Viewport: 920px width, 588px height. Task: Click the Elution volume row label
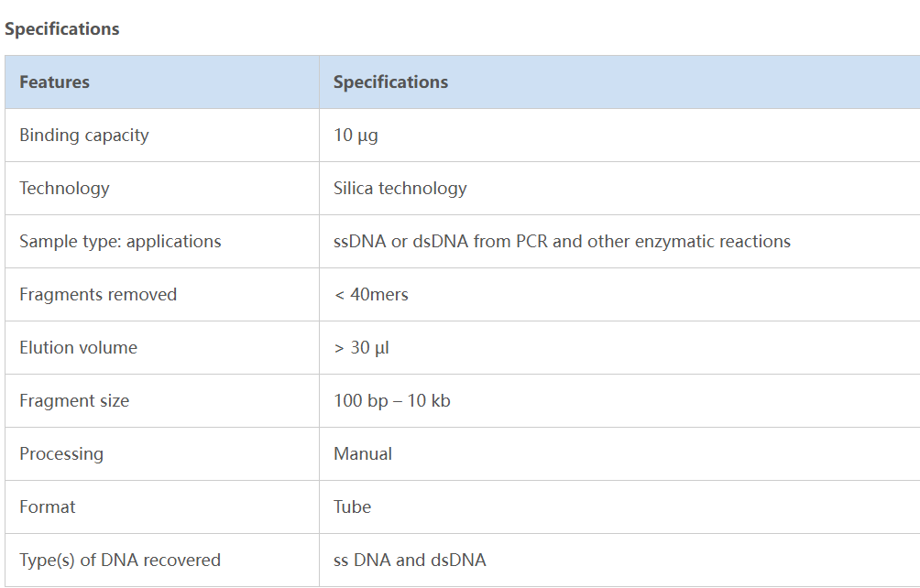click(x=78, y=347)
